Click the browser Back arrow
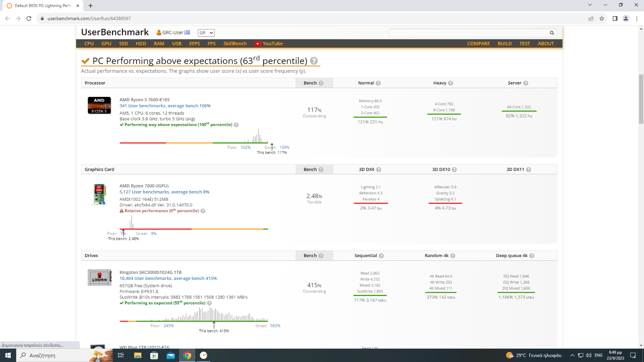Screen dimensions: 644x362 (7, 19)
